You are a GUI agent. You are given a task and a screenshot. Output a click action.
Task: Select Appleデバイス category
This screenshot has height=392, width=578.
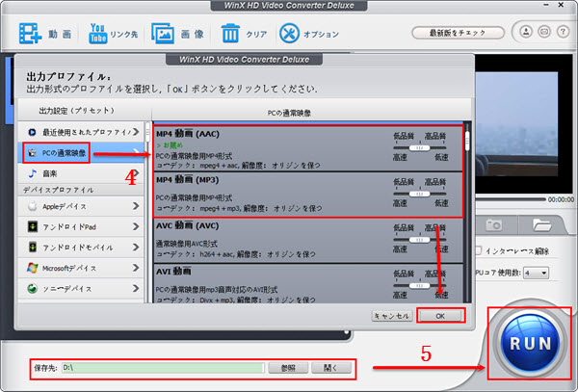81,206
